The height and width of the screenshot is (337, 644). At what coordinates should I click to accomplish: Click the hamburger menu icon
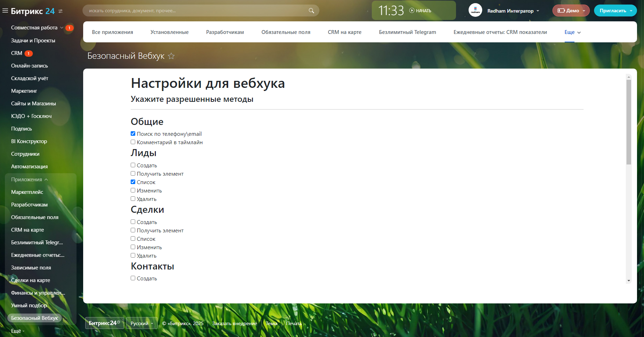tap(5, 11)
